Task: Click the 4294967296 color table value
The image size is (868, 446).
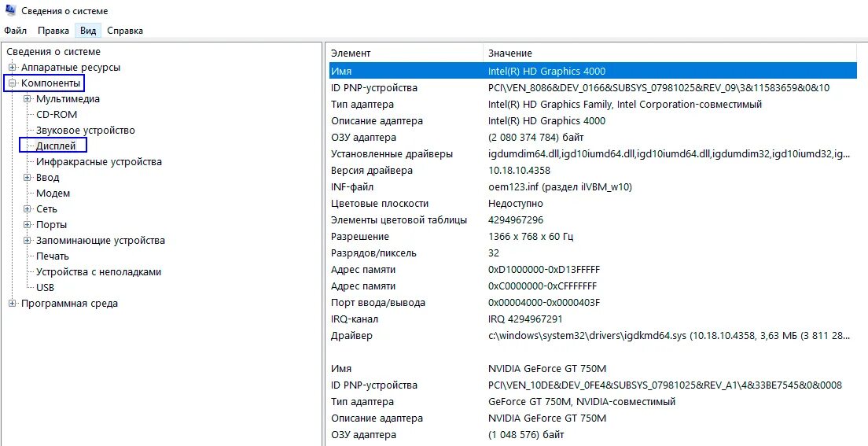Action: pyautogui.click(x=516, y=220)
